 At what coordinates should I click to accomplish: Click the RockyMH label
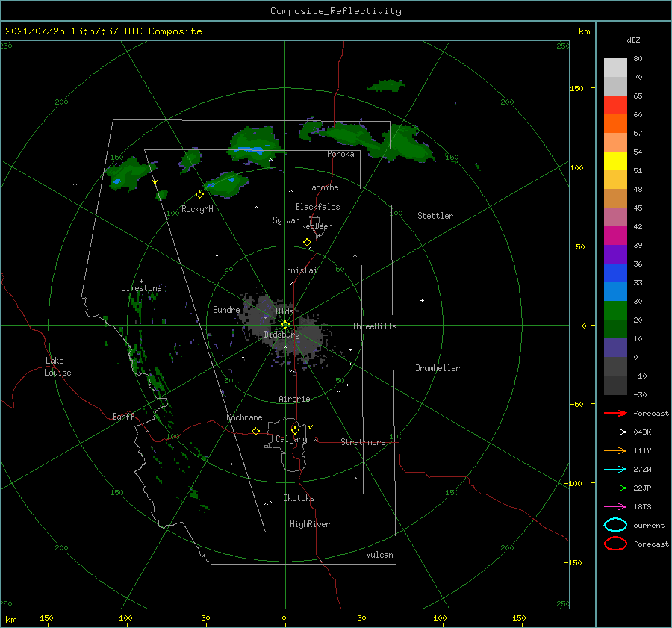click(197, 209)
